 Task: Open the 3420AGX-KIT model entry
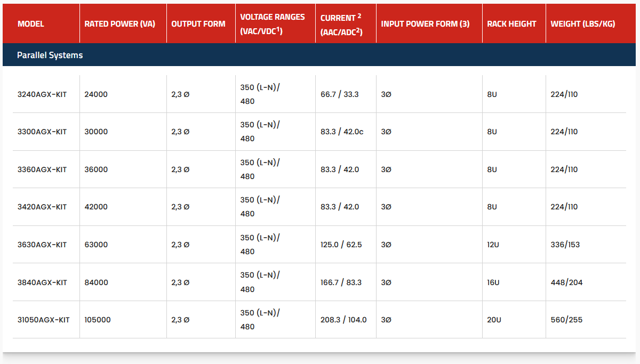42,207
